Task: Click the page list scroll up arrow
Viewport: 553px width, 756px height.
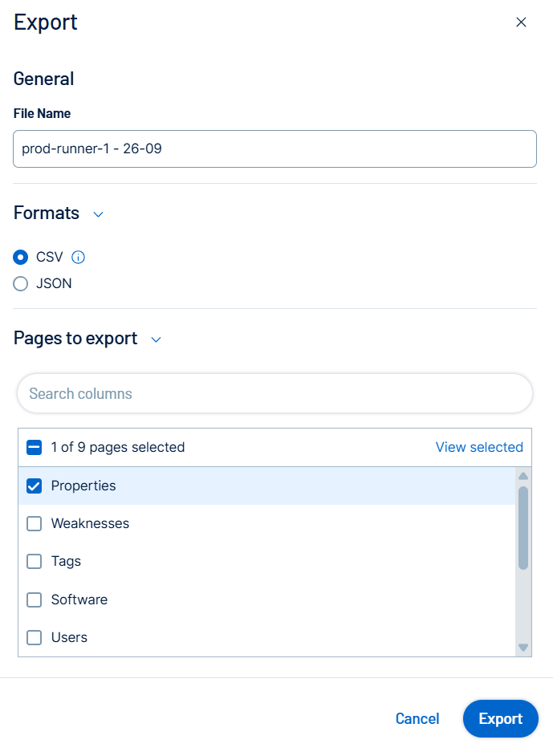Action: tap(523, 476)
